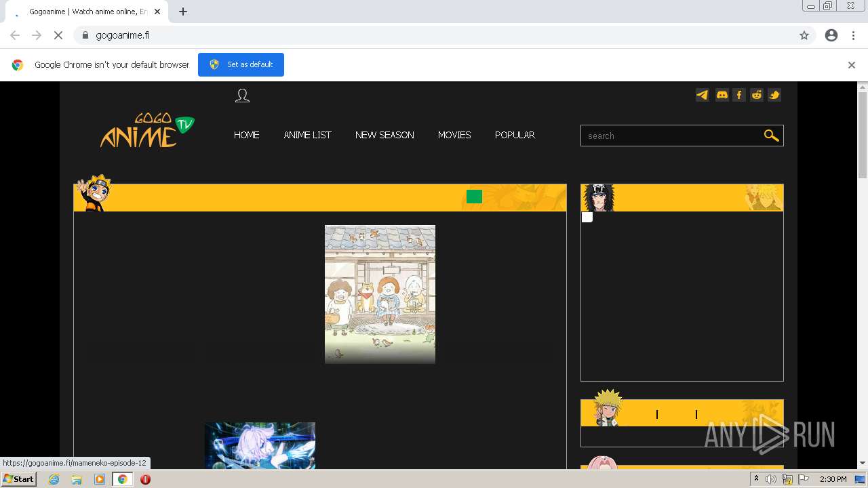View site security lock info
This screenshot has width=868, height=488.
[85, 35]
